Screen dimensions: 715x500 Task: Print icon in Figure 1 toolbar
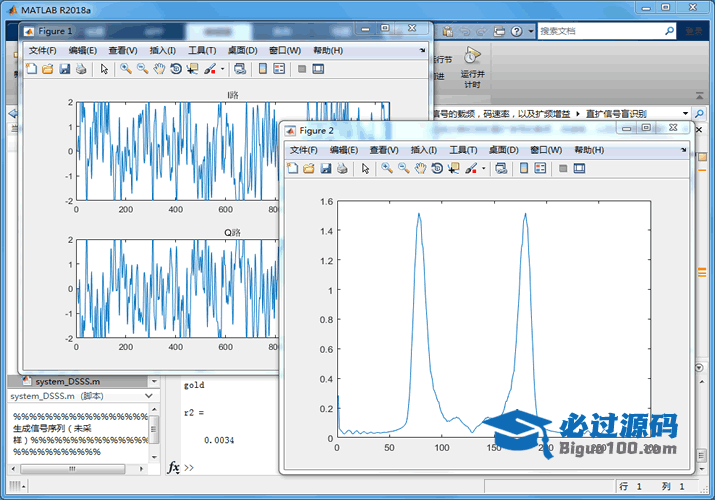point(81,69)
